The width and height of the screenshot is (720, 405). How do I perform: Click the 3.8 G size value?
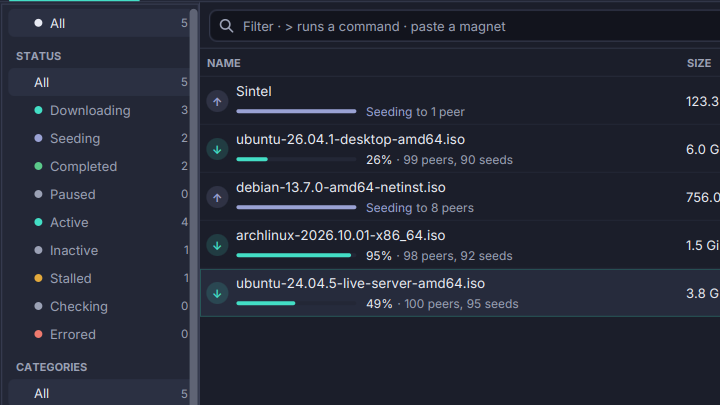point(703,293)
